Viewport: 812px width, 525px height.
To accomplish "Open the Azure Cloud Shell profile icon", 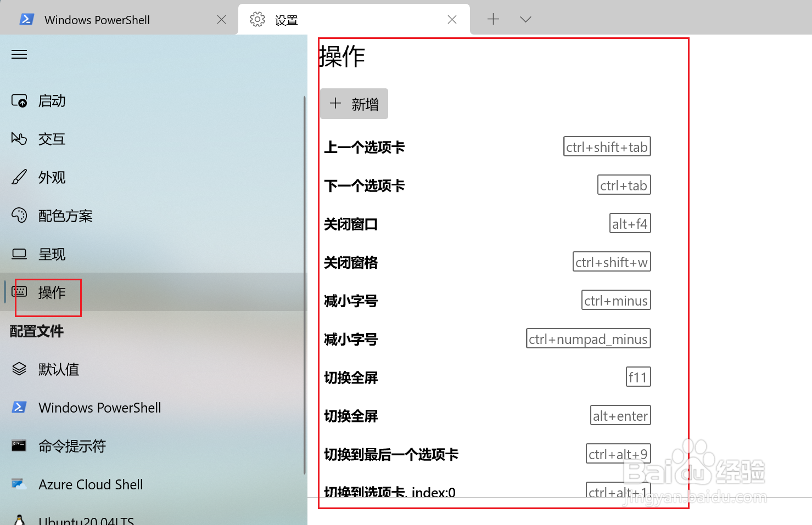I will pyautogui.click(x=19, y=484).
